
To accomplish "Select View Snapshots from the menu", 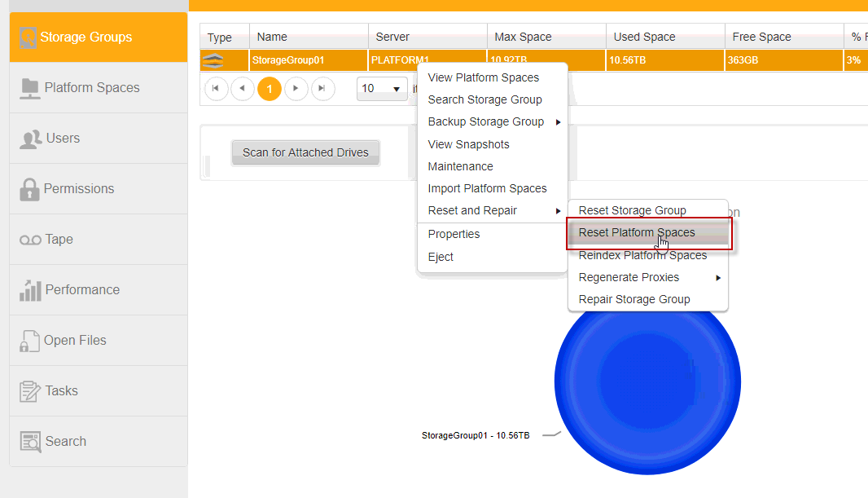I will [468, 144].
